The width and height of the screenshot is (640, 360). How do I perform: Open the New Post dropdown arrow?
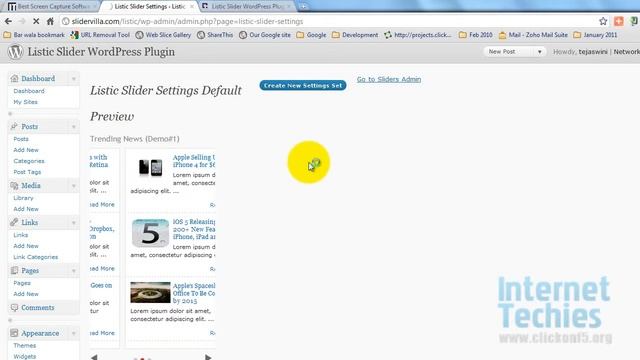tap(540, 52)
